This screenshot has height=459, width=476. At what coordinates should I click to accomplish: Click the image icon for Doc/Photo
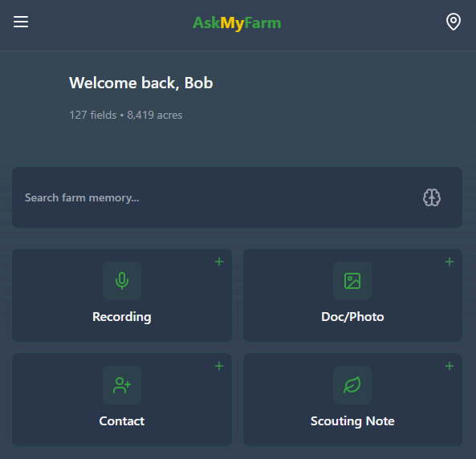[x=352, y=281]
